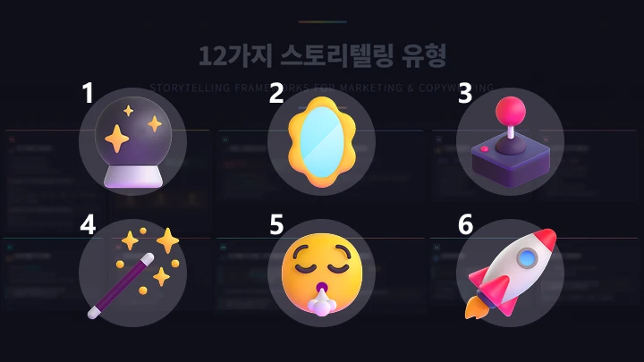The width and height of the screenshot is (644, 362).
Task: Select the number 3 label
Action: (x=465, y=93)
